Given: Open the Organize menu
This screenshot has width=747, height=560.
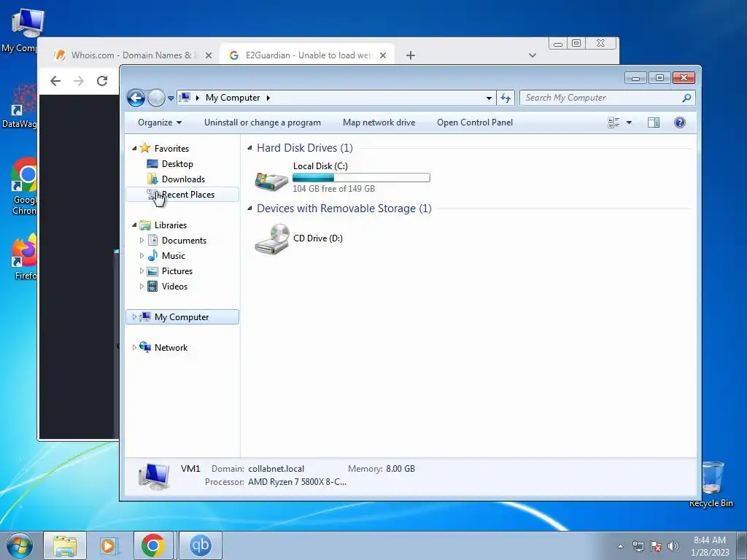Looking at the screenshot, I should (160, 122).
